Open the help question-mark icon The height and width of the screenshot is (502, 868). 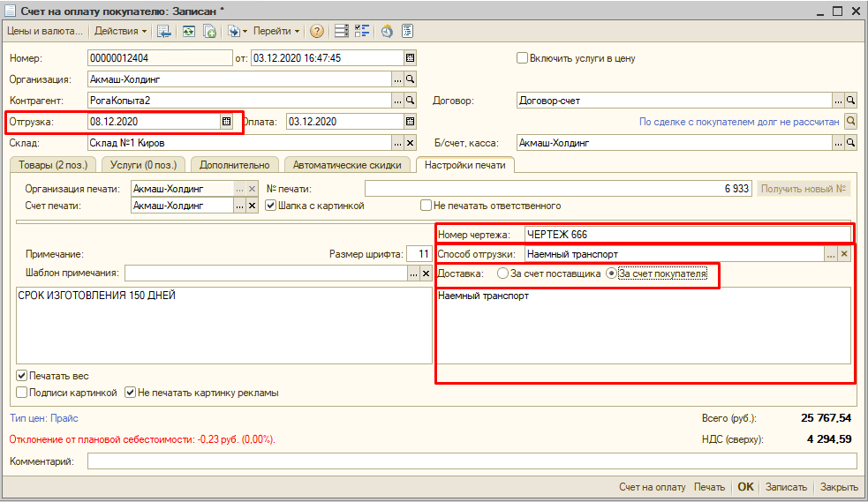point(317,31)
